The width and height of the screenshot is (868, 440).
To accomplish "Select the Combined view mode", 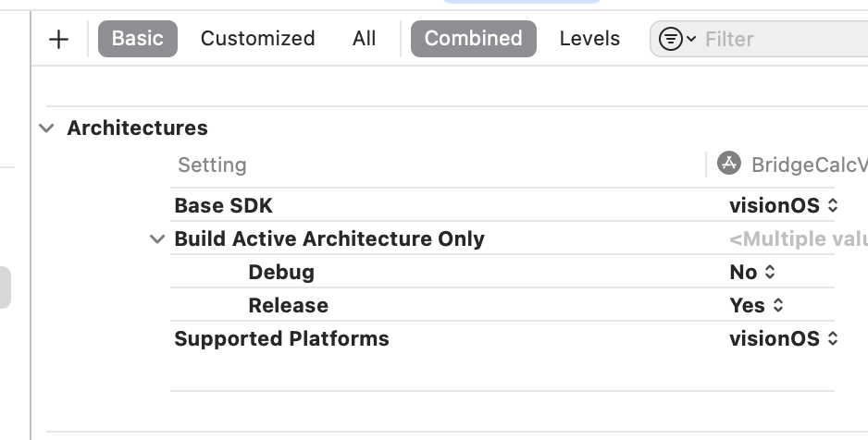I will coord(473,39).
